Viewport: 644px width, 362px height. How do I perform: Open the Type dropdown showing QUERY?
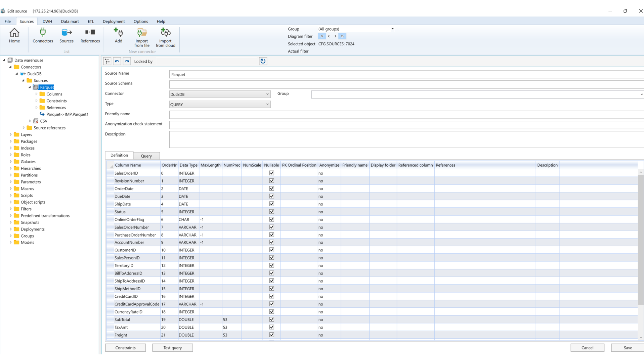tap(220, 105)
